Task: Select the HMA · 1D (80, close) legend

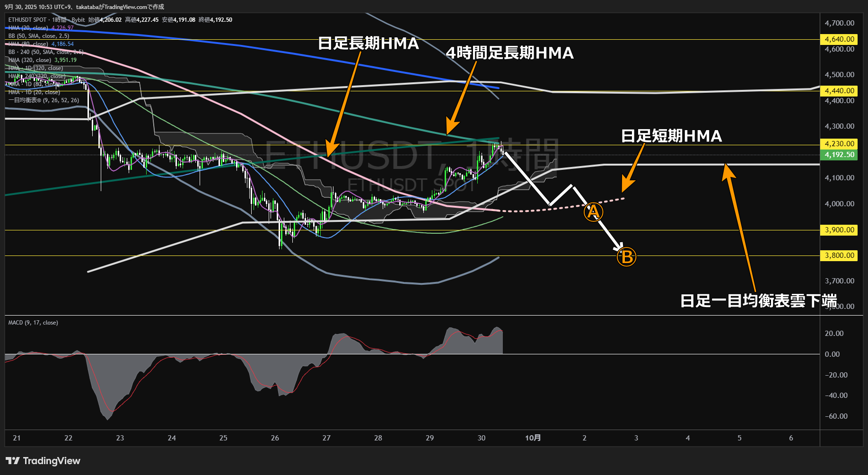Action: (x=34, y=84)
